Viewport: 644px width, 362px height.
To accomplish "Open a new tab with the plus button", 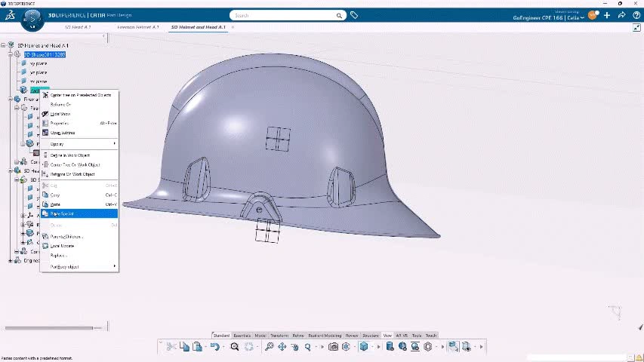I will [233, 27].
